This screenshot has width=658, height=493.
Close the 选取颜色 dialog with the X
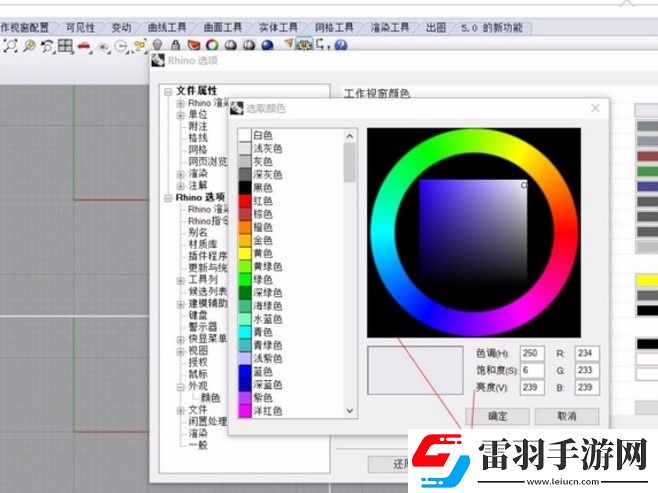[x=595, y=108]
